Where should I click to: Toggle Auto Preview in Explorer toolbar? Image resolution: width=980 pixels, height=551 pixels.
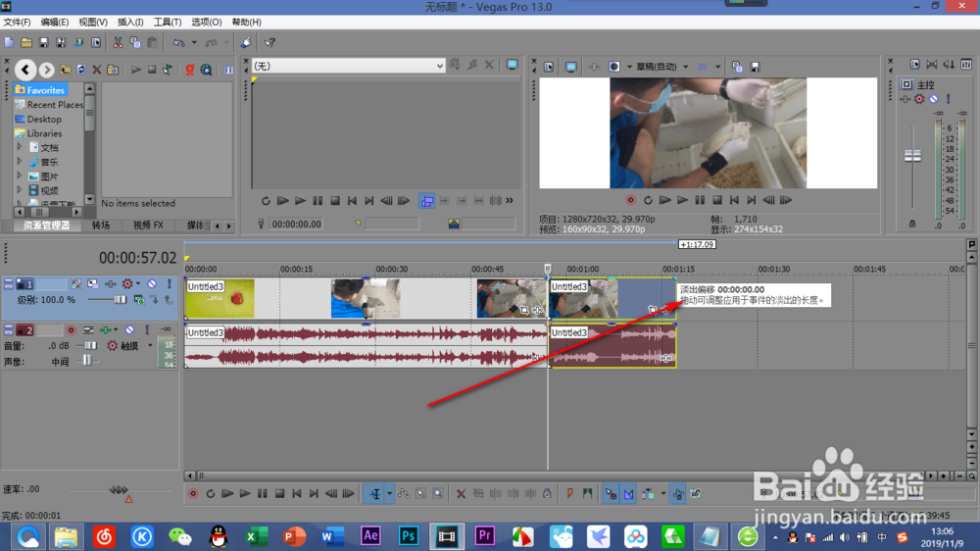coord(168,70)
